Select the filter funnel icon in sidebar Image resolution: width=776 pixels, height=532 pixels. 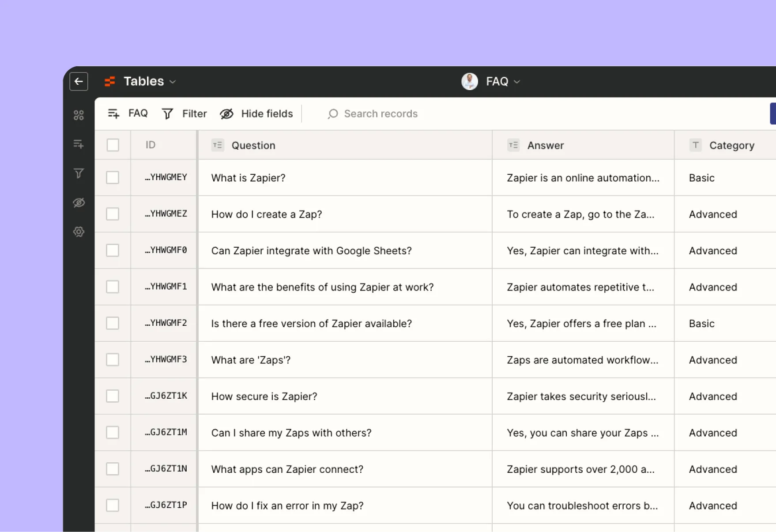coord(79,173)
